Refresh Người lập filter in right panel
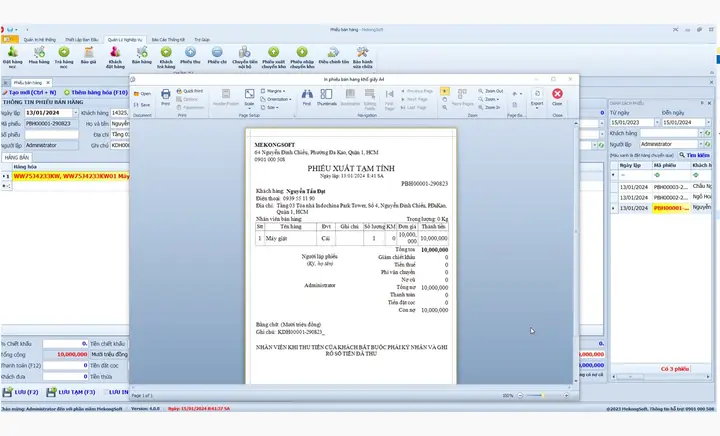The image size is (720, 436). click(708, 144)
